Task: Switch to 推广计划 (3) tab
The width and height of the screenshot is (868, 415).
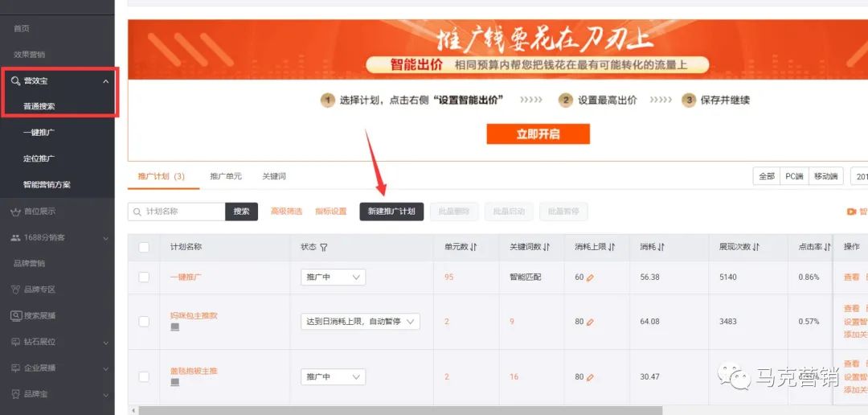Action: [161, 176]
